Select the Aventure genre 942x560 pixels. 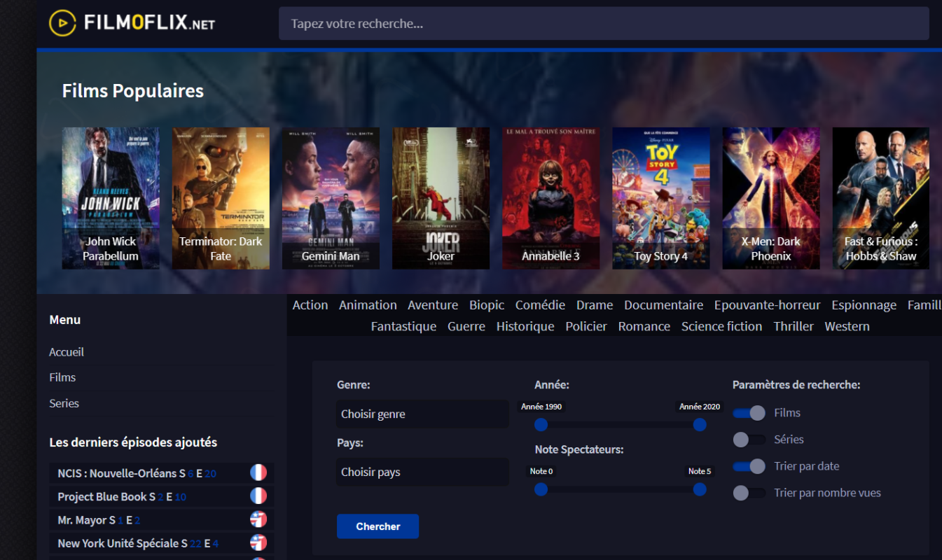(433, 305)
